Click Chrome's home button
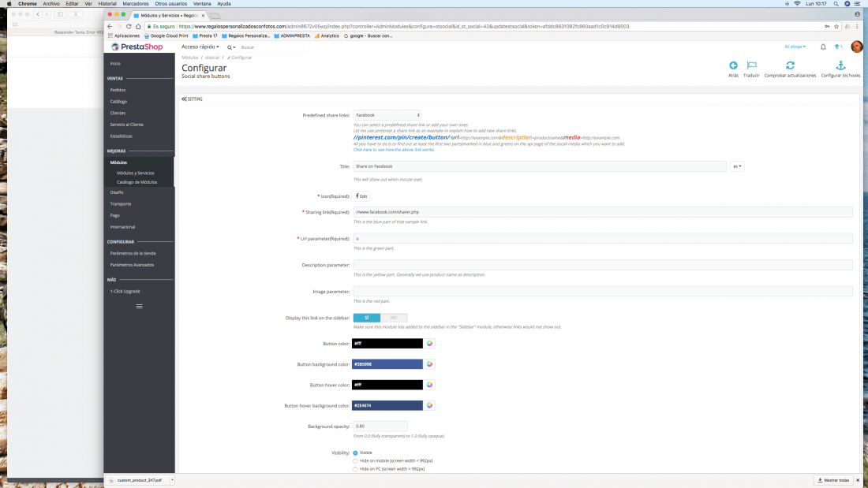Image resolution: width=868 pixels, height=488 pixels. 138,27
